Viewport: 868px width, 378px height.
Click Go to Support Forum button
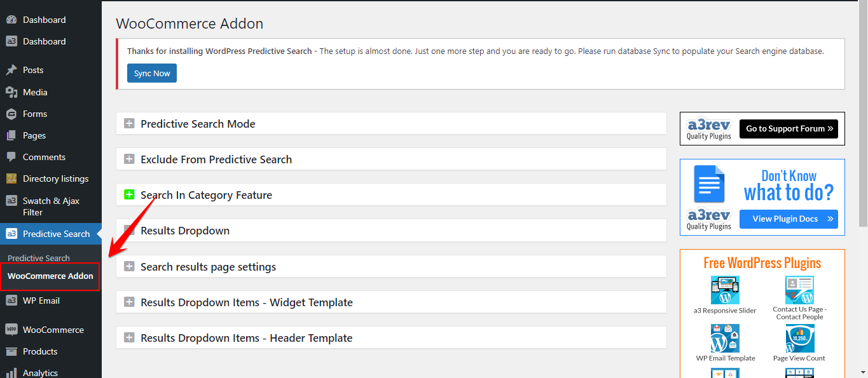pyautogui.click(x=789, y=128)
